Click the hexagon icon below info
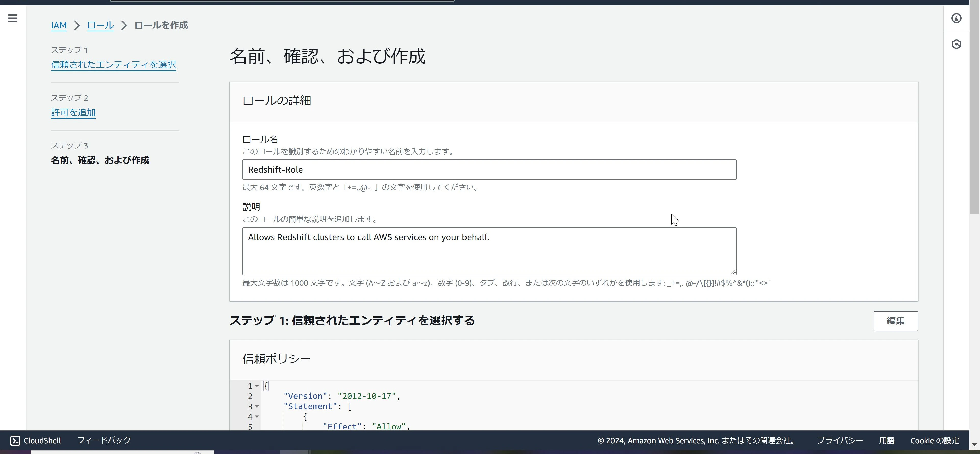This screenshot has width=980, height=454. 956,44
